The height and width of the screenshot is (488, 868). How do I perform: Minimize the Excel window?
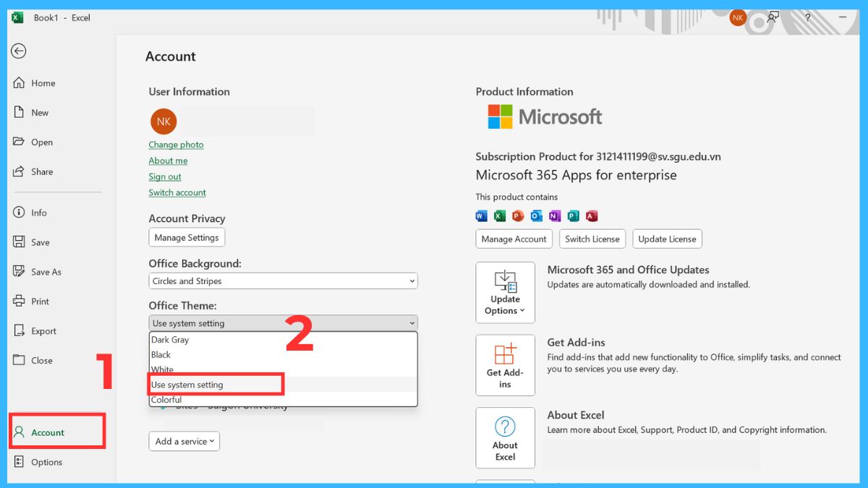843,17
